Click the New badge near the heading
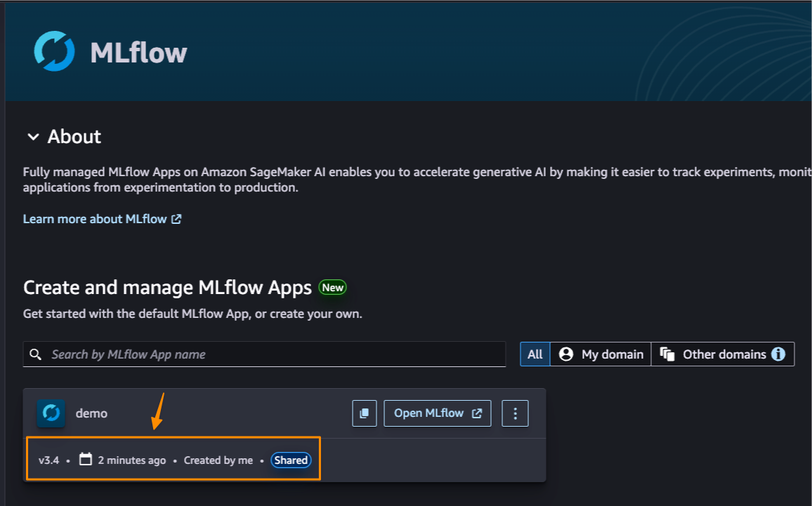 (x=333, y=287)
